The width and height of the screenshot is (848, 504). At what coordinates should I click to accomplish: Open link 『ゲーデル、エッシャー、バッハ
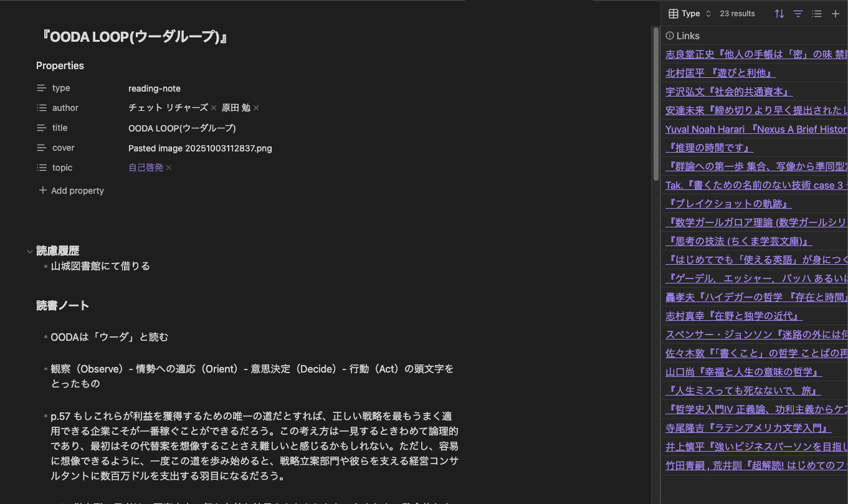(x=756, y=278)
